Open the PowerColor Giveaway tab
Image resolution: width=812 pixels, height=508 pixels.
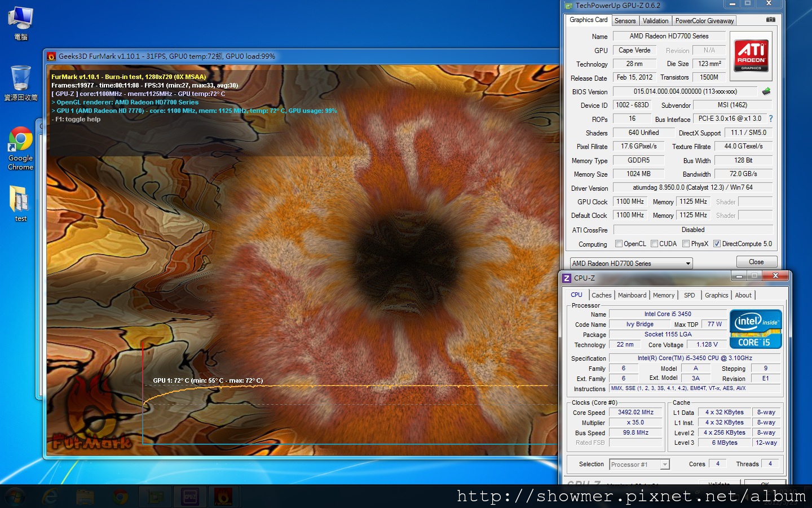(x=704, y=21)
